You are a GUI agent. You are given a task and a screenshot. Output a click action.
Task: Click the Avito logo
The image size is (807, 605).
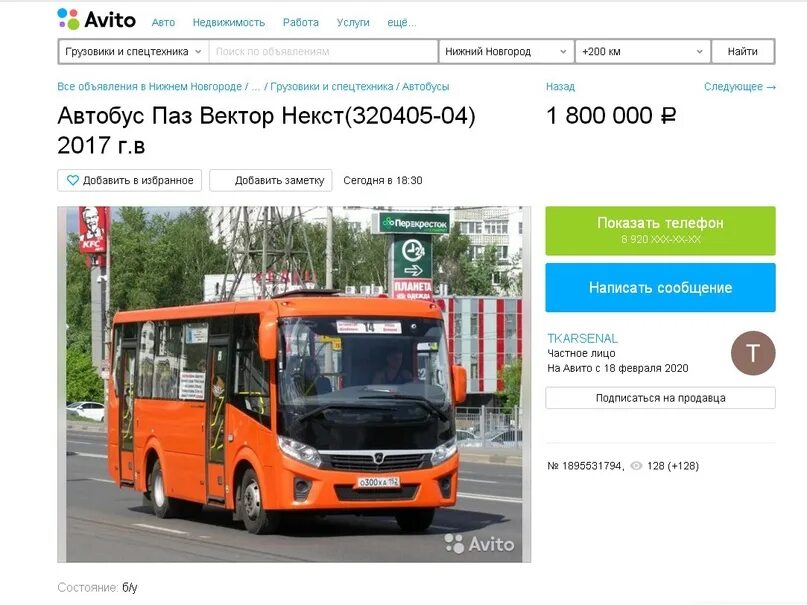(x=96, y=20)
